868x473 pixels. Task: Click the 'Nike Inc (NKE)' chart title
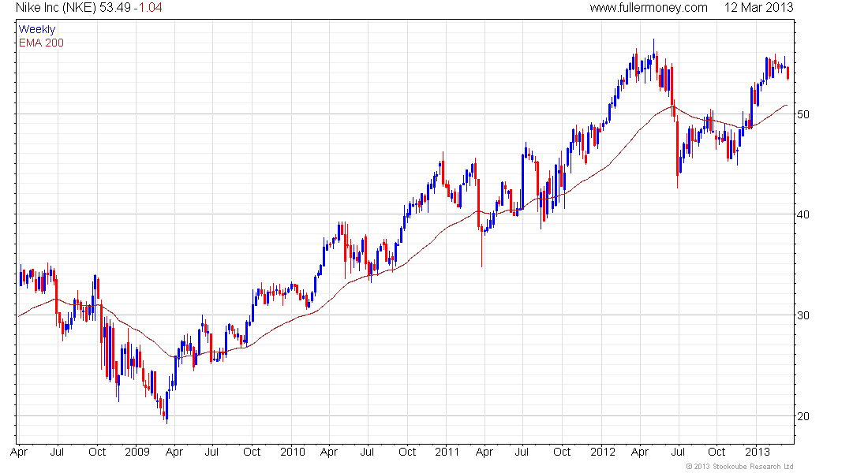[x=56, y=8]
